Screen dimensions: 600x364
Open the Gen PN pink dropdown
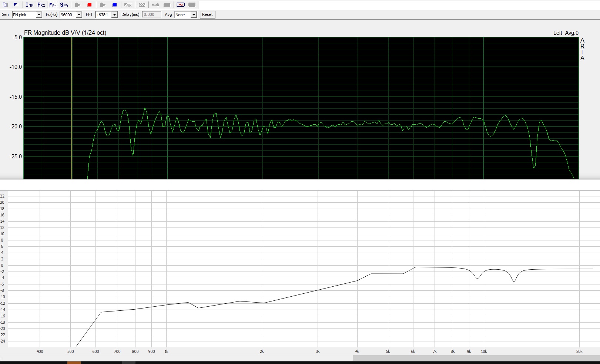coord(38,15)
